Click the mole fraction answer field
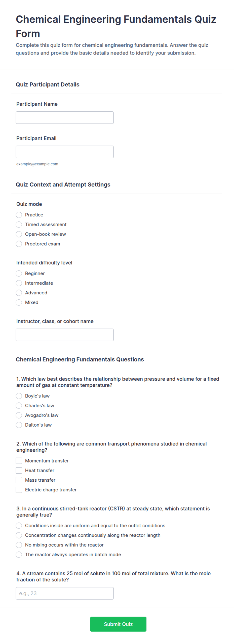This screenshot has height=644, width=234. 64,593
